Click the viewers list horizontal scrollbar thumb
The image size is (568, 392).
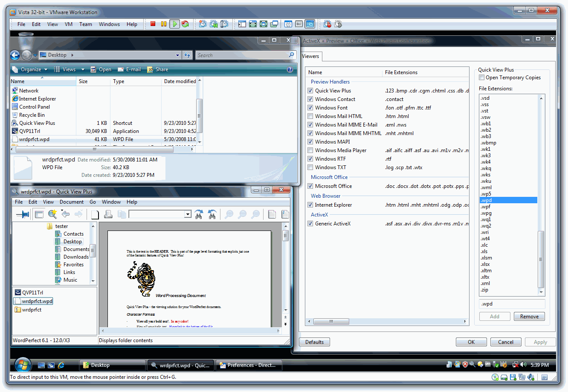[x=331, y=322]
